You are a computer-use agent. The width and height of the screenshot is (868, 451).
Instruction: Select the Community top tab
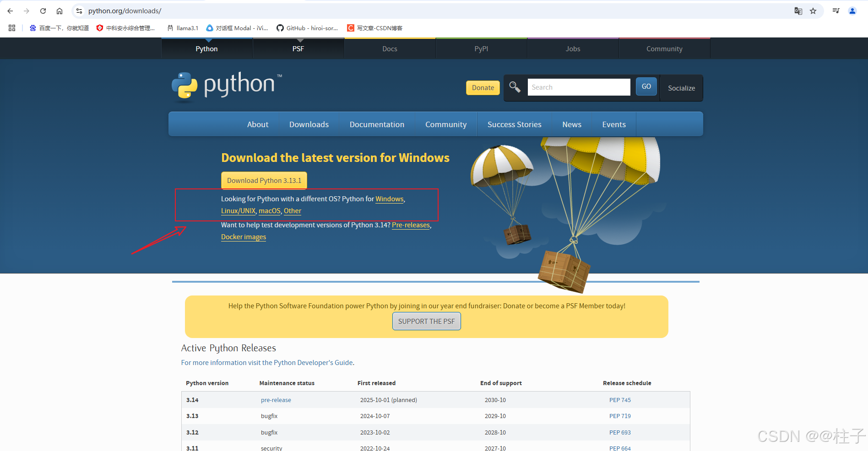pos(664,48)
